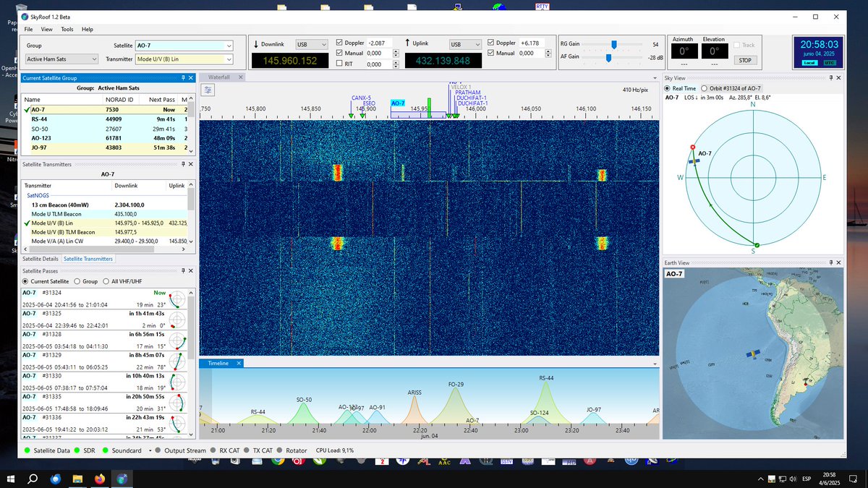The height and width of the screenshot is (488, 868).
Task: Open Windows taskbar search
Action: pos(33,479)
